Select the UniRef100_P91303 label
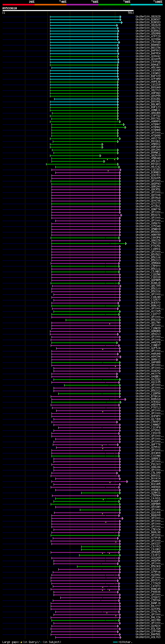Image resolution: width=165 pixels, height=644 pixels. coord(148,464)
